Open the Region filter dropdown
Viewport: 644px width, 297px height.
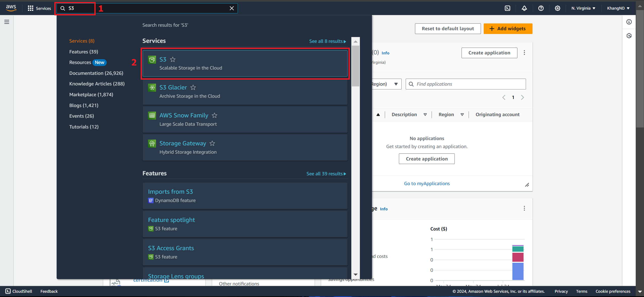[x=387, y=84]
